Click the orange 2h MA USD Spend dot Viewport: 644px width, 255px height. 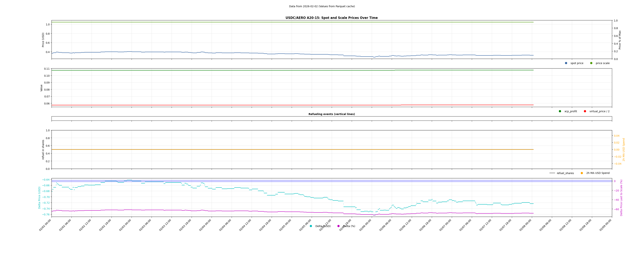point(582,173)
